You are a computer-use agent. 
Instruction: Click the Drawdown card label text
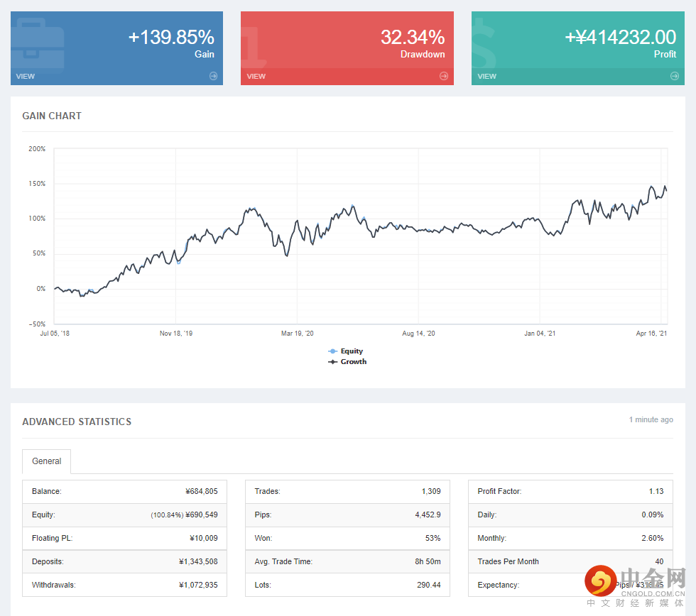pyautogui.click(x=423, y=54)
